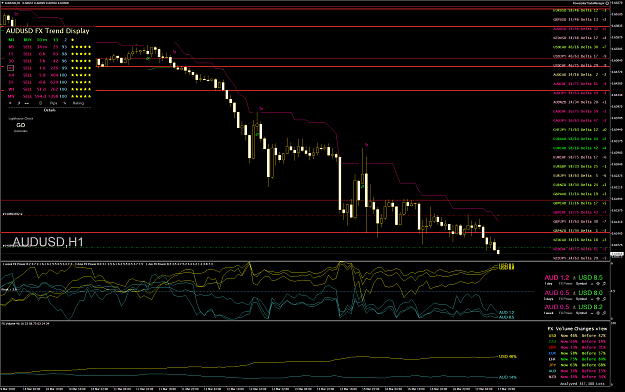This screenshot has width=625, height=392.
Task: Click the USD row in FX Volume Changes
Action: pyautogui.click(x=577, y=336)
